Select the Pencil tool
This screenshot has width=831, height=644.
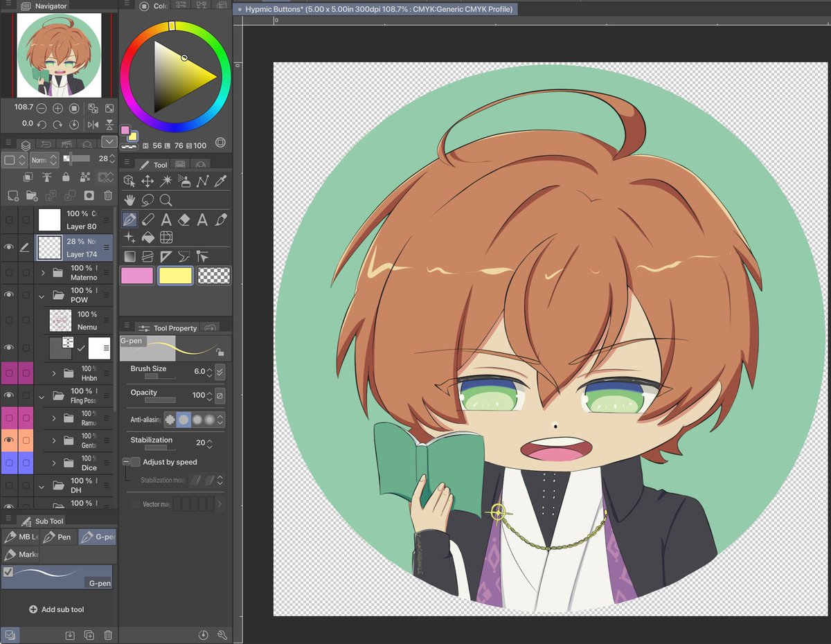pos(148,220)
